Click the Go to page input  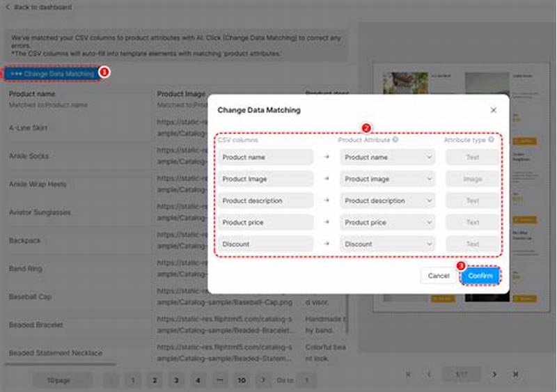coord(307,380)
